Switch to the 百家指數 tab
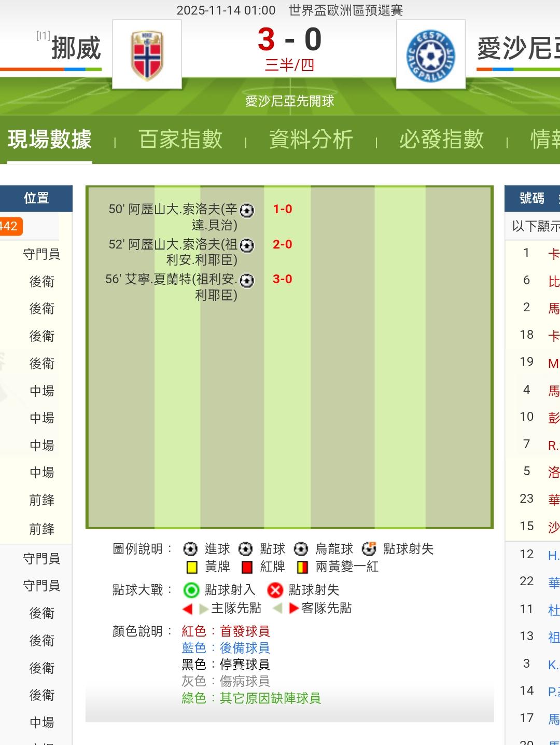Screen dimensions: 560x745 [x=180, y=140]
